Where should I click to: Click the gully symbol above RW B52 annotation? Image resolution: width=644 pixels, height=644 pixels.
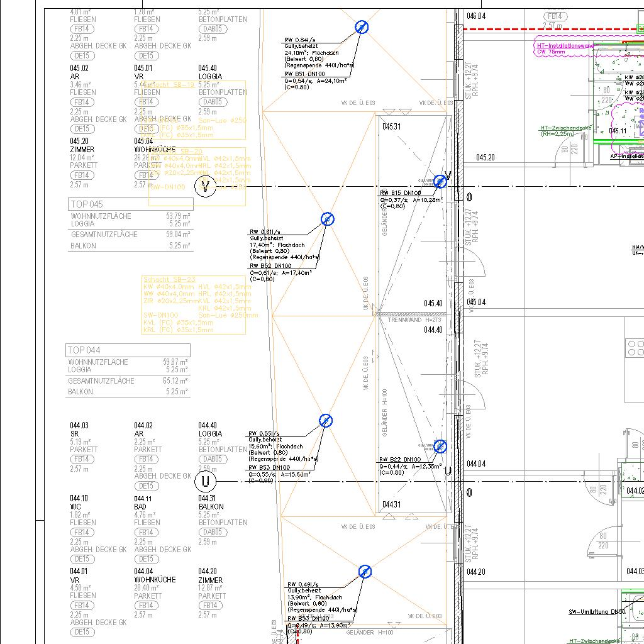click(327, 219)
